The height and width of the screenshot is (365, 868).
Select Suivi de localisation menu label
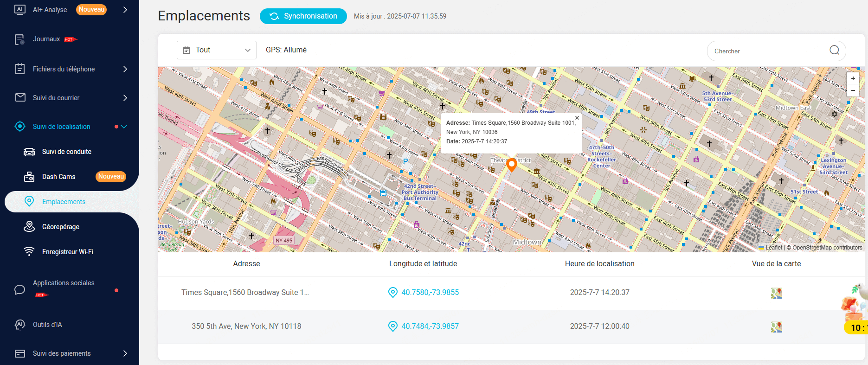tap(62, 127)
